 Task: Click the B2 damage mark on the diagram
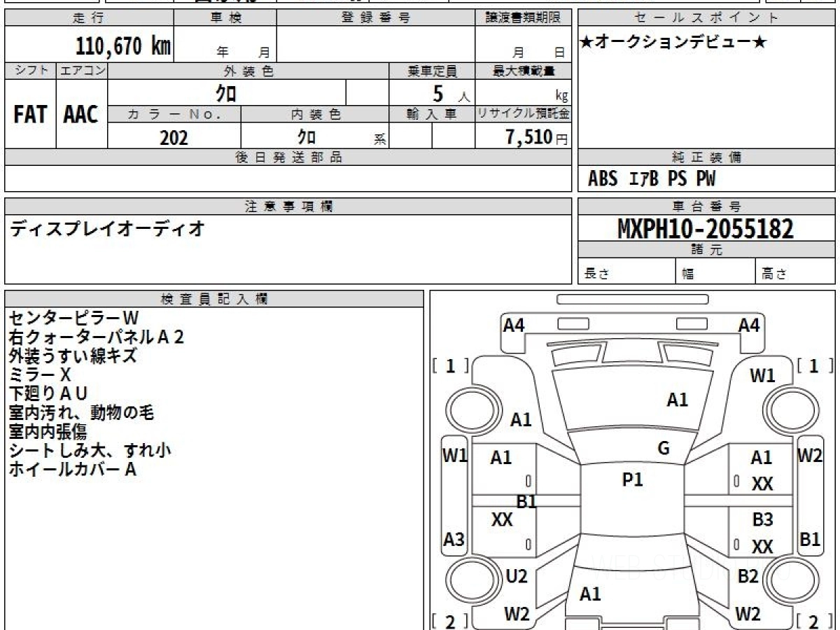pos(748,577)
